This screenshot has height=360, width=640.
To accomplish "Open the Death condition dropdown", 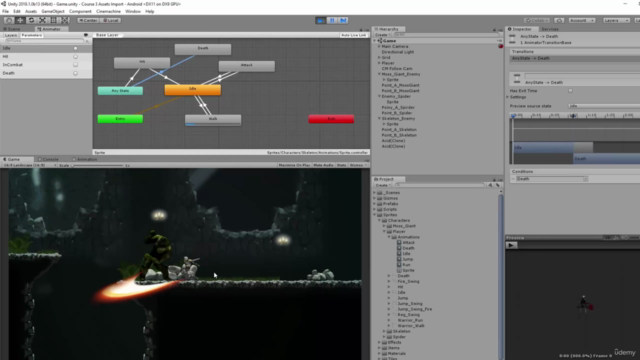I will click(551, 179).
